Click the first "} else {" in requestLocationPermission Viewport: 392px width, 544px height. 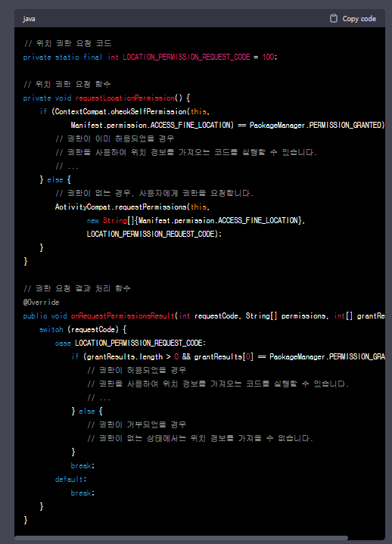(x=55, y=180)
